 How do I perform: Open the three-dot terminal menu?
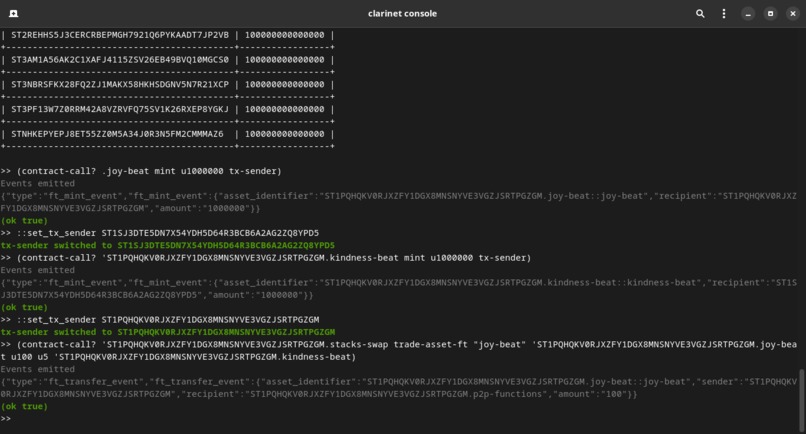724,14
